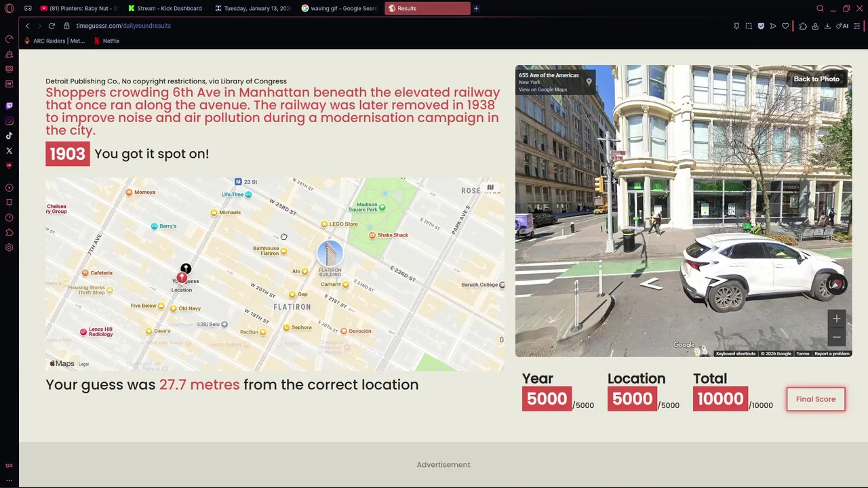Click the map style icon on map

point(490,188)
